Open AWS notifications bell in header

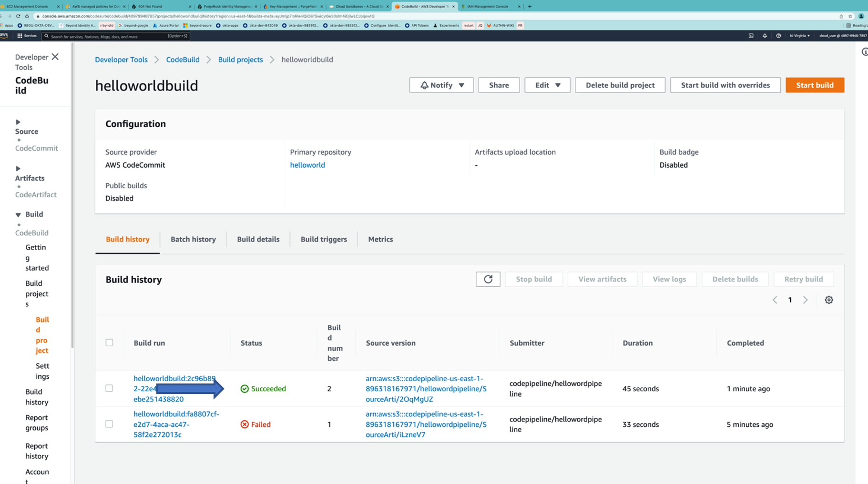click(x=765, y=36)
